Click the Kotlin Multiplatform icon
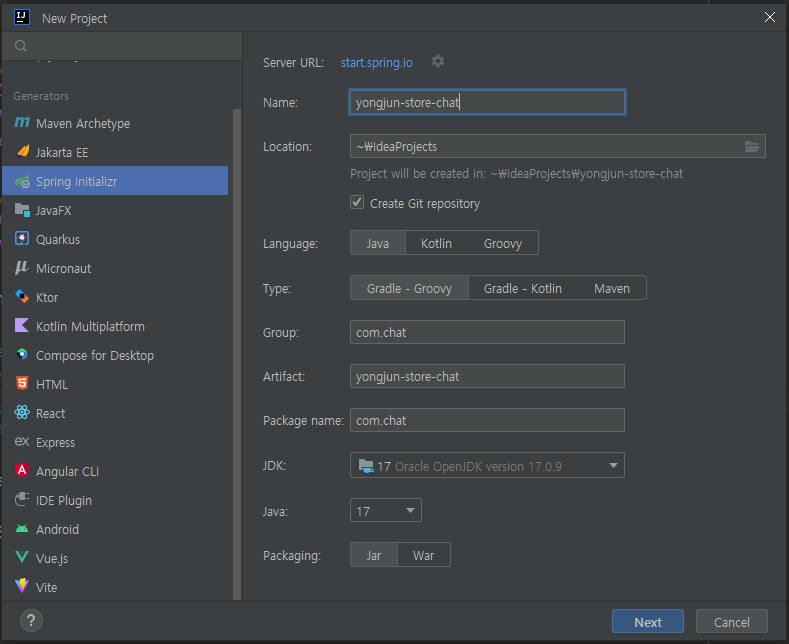789x644 pixels. (22, 326)
